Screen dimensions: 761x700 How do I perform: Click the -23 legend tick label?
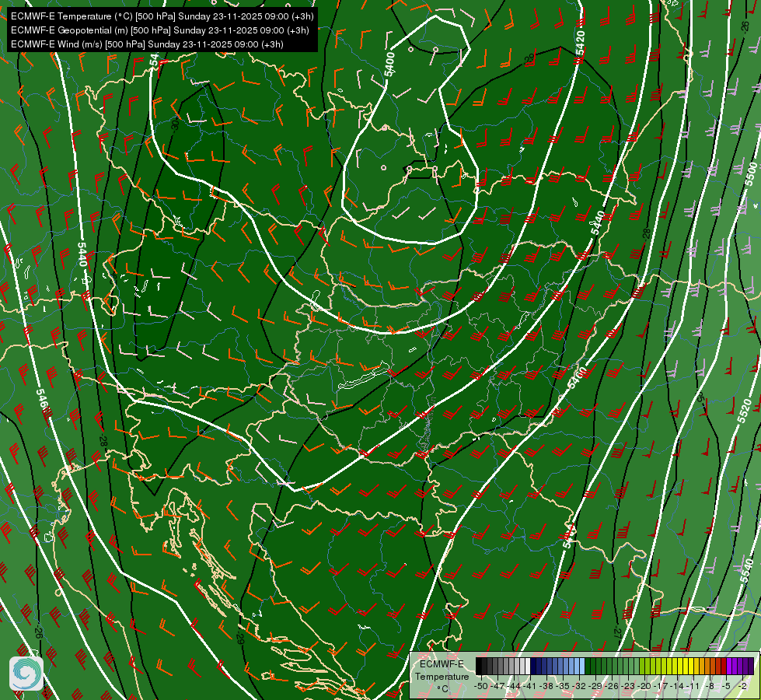tap(628, 686)
